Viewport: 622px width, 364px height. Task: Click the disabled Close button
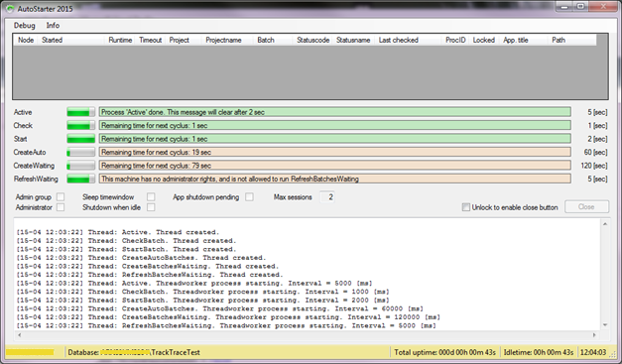coord(586,206)
